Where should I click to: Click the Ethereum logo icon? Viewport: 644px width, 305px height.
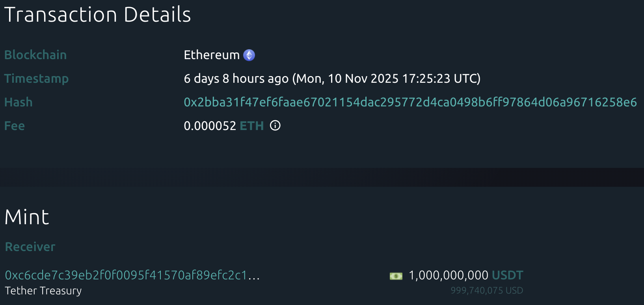249,55
